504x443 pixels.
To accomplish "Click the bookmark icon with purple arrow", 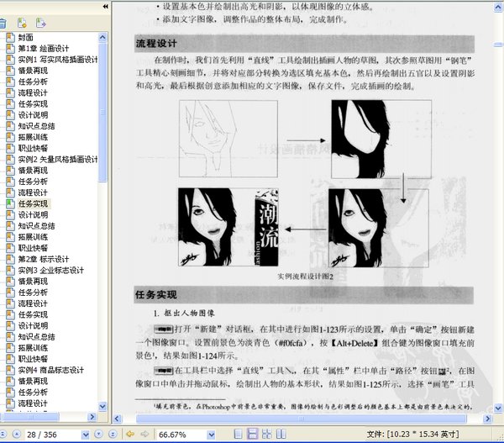I will coord(41,23).
